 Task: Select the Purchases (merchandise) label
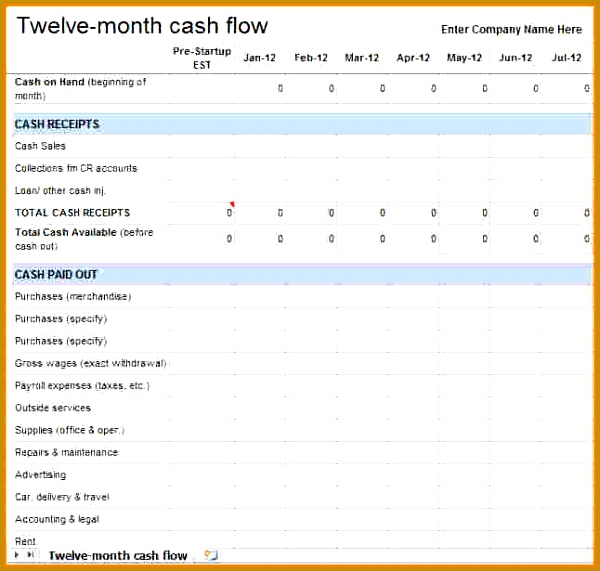73,297
